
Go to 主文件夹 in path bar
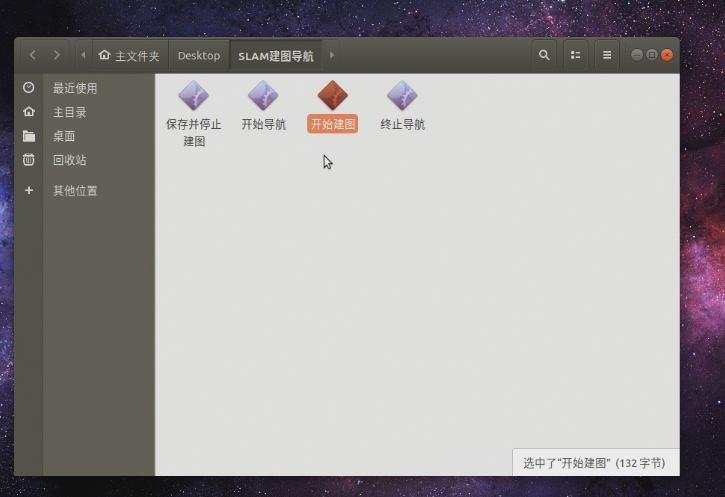[129, 56]
